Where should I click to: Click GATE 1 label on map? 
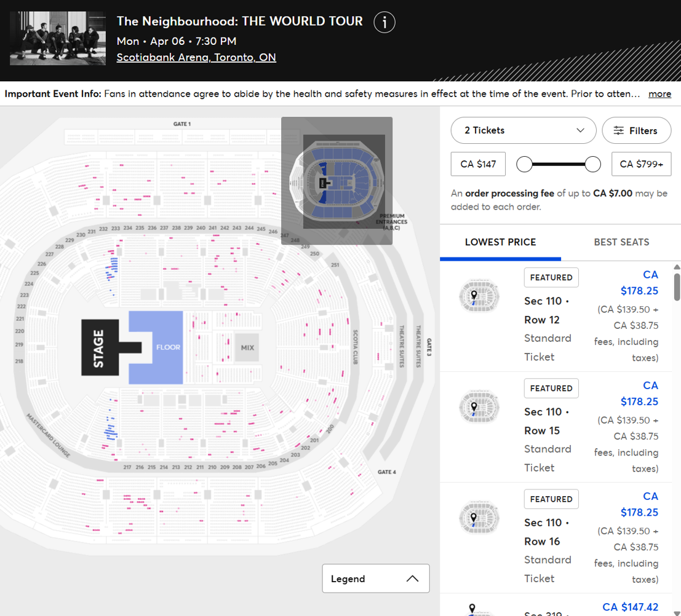coord(182,124)
